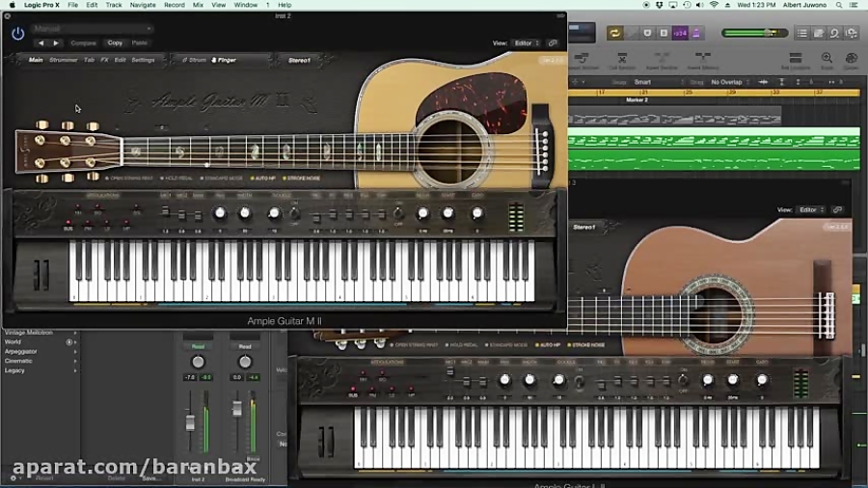The height and width of the screenshot is (488, 868).
Task: Open the Manual preset dropdown
Action: coord(93,28)
